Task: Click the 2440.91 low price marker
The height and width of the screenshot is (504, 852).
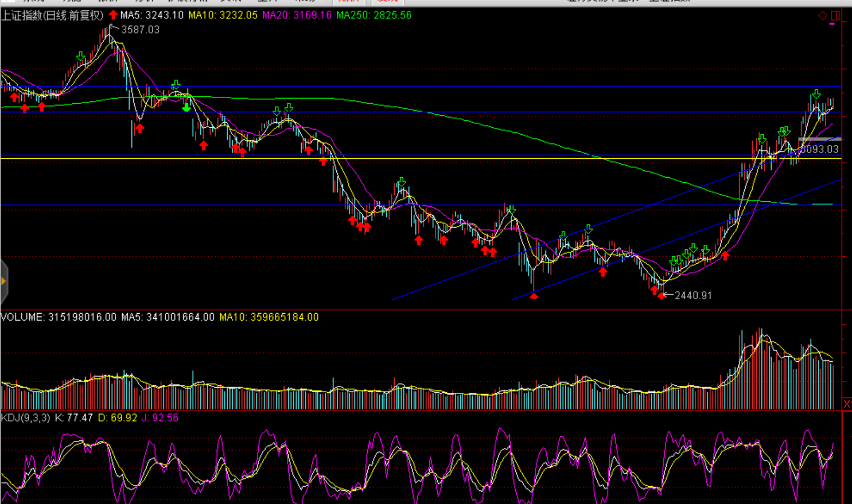Action: pyautogui.click(x=693, y=295)
